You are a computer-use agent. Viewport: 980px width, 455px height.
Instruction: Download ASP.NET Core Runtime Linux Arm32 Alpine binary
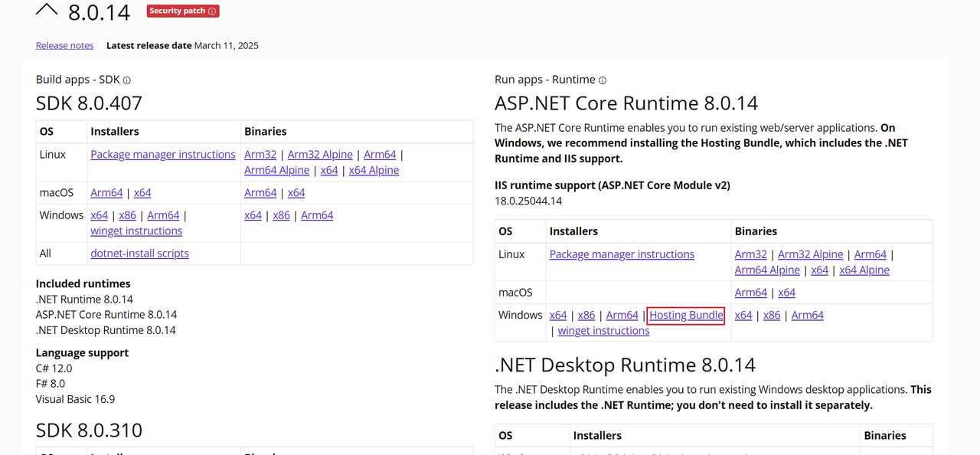[811, 254]
